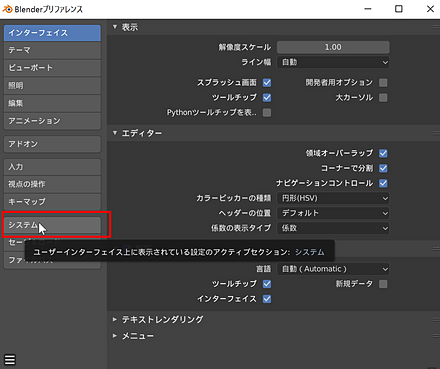
Task: Expand the テキストレンダリング panel
Action: [x=115, y=319]
